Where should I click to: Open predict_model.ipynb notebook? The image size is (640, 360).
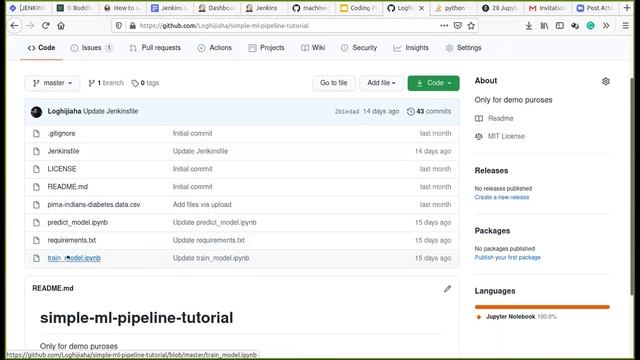click(78, 222)
